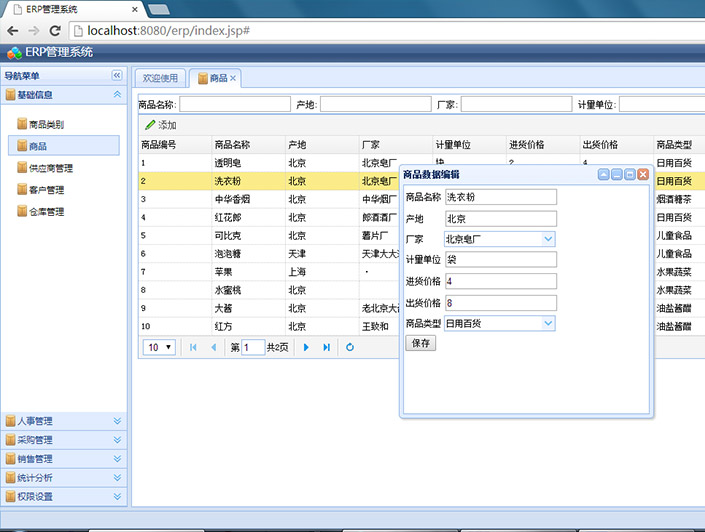Collapse the edit dialog with up-arrow icon

[604, 175]
